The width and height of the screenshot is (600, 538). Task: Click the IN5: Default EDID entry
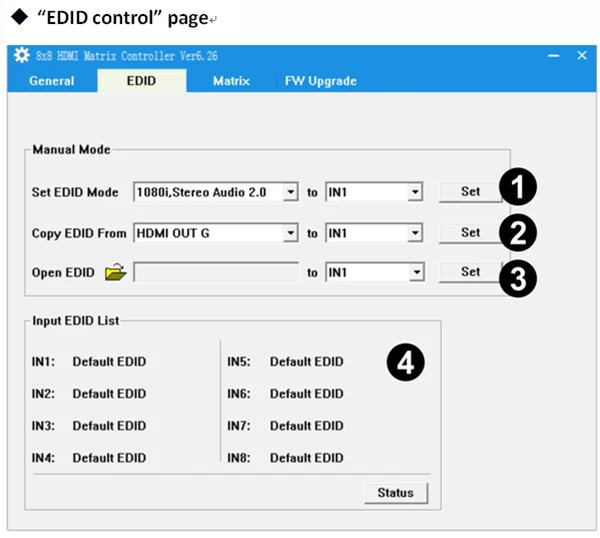tap(285, 362)
